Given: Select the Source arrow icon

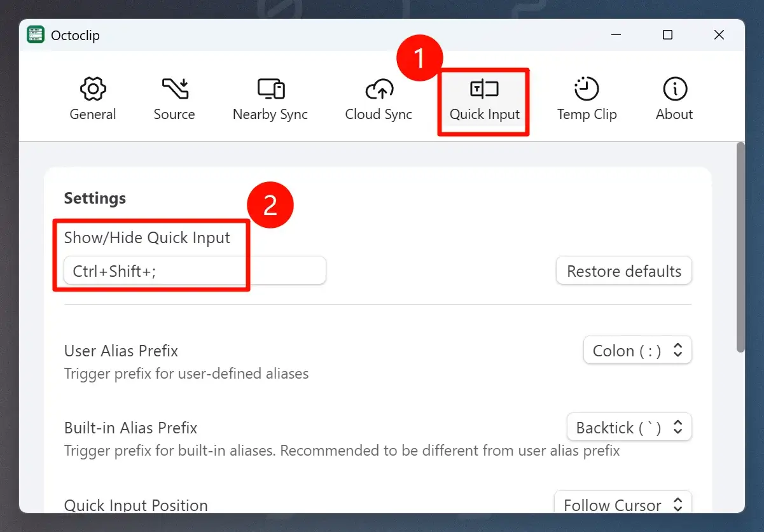Looking at the screenshot, I should [x=174, y=89].
